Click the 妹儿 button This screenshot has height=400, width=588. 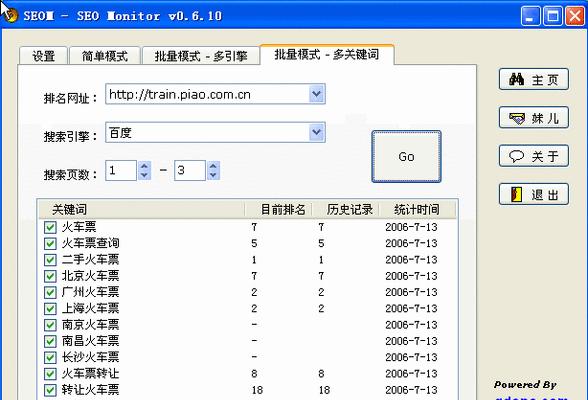pos(534,118)
